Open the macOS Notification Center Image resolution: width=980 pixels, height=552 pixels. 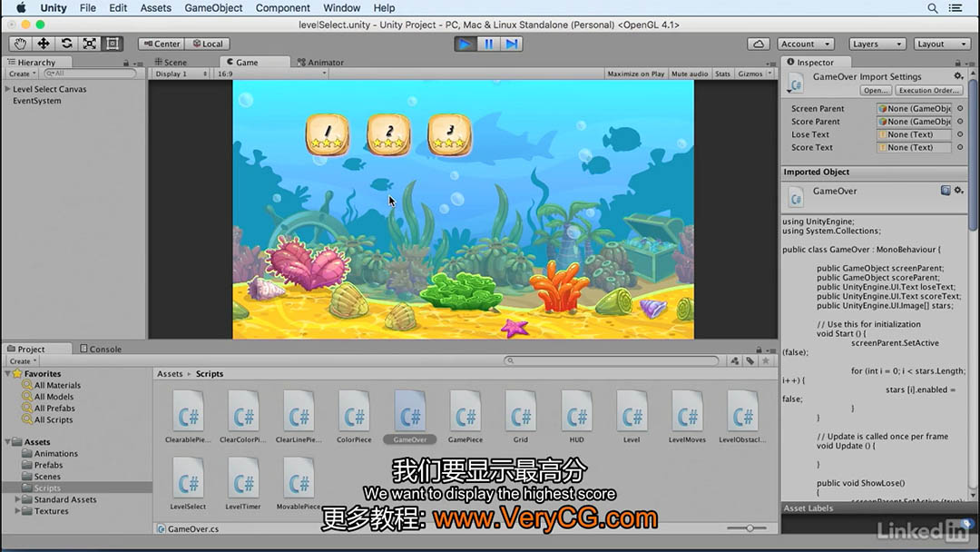point(955,8)
